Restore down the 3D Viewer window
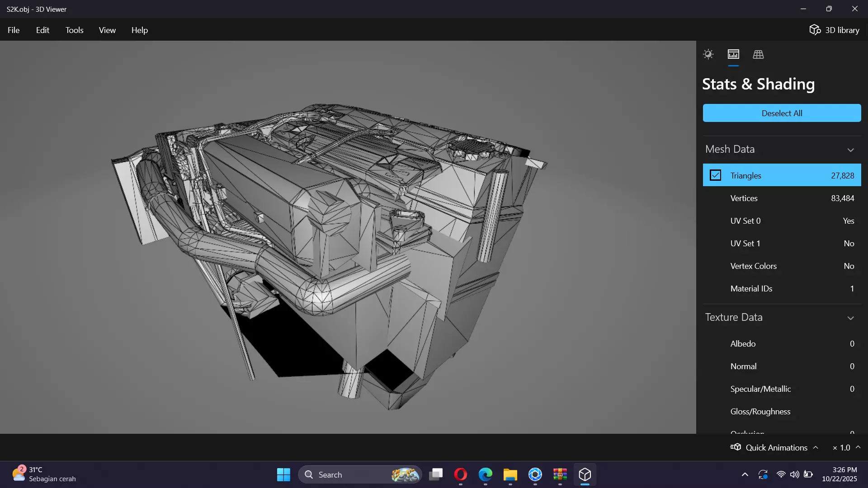The image size is (868, 488). [x=829, y=9]
